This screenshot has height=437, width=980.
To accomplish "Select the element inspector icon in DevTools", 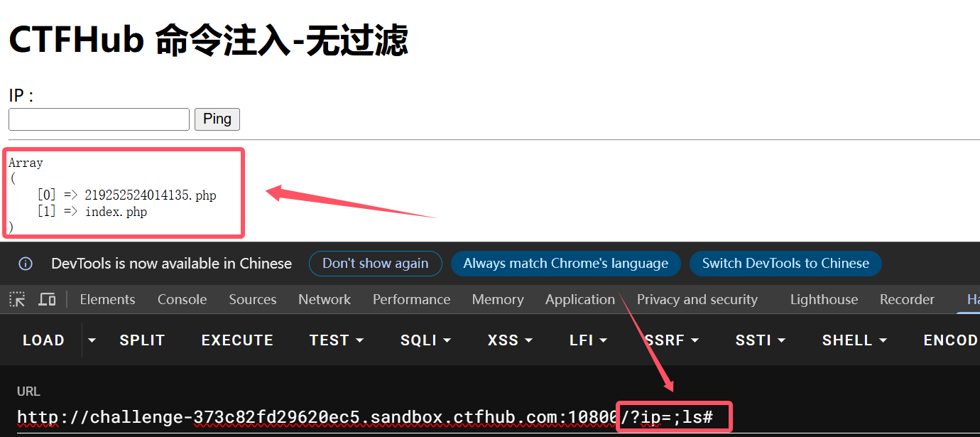I will click(16, 299).
